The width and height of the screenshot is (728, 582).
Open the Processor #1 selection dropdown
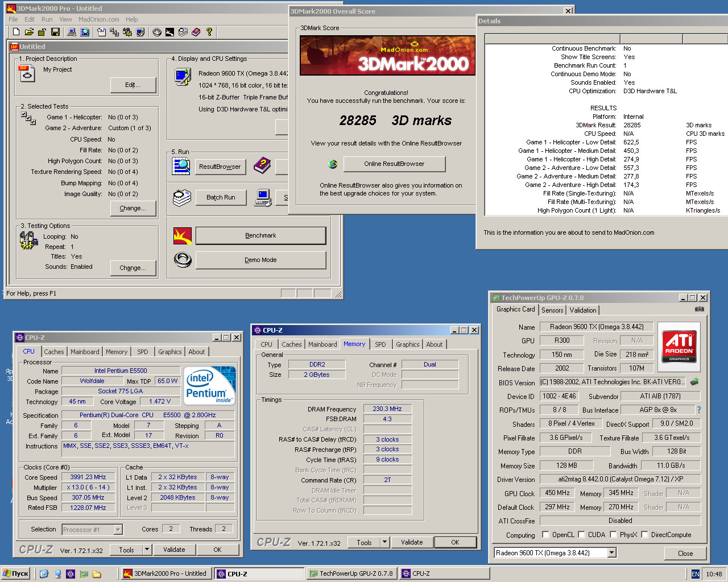click(x=118, y=530)
